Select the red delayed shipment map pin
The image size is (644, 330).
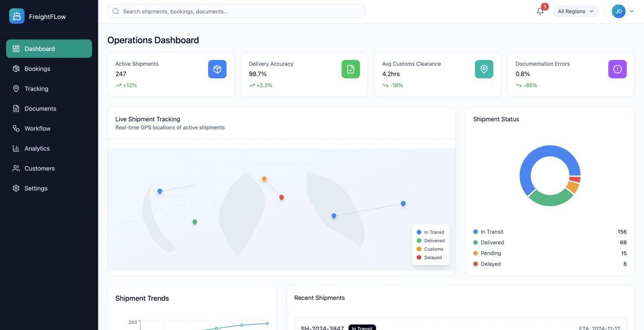[281, 197]
